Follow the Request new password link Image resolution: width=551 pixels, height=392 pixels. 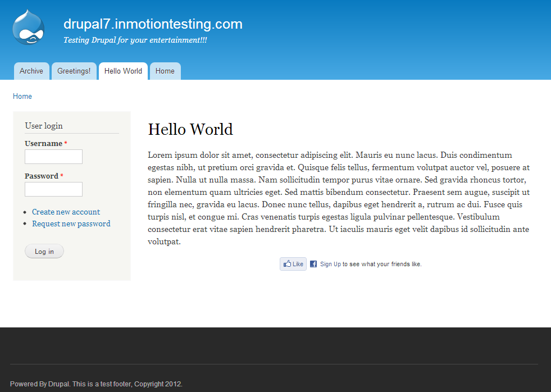coord(71,224)
